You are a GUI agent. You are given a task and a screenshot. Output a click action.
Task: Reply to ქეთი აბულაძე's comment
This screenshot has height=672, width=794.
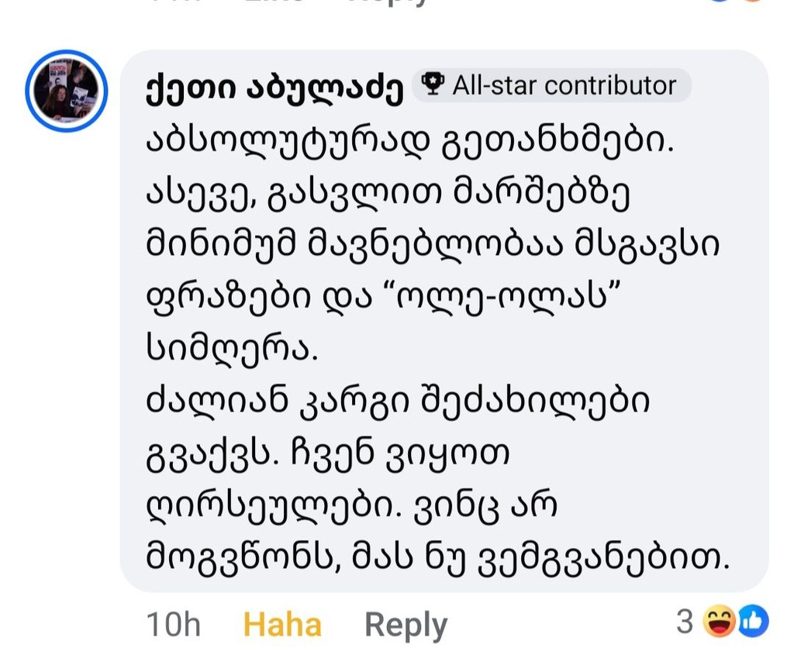406,625
